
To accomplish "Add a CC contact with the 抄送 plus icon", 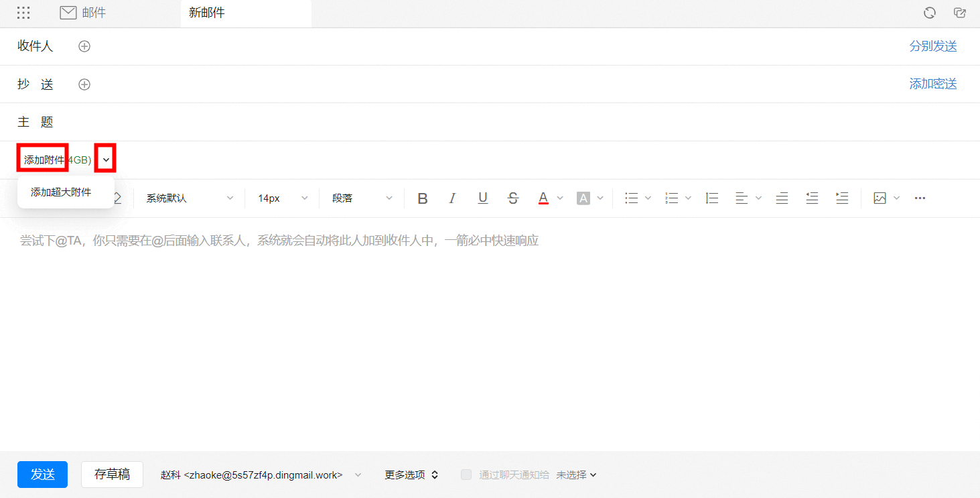I will click(x=84, y=84).
